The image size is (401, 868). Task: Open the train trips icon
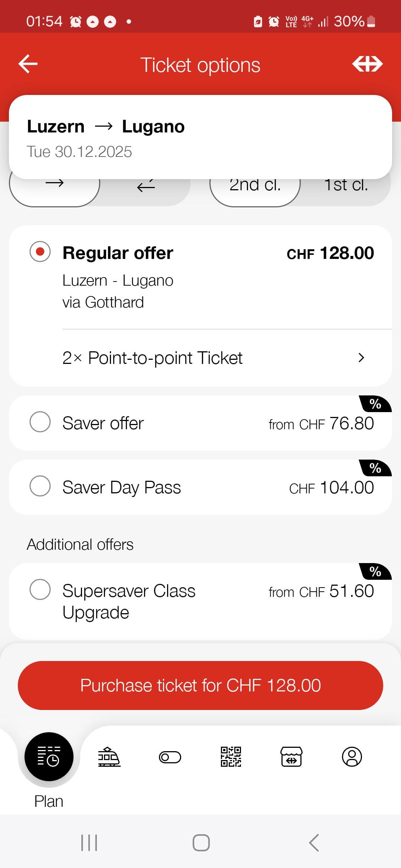(x=109, y=757)
